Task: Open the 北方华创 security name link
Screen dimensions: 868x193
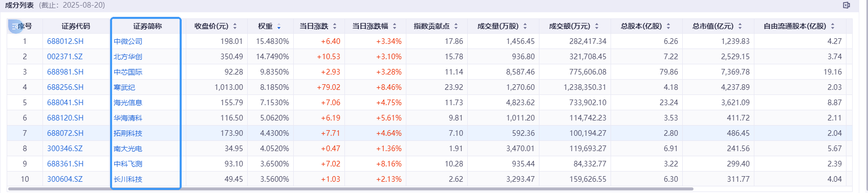Action: point(128,57)
